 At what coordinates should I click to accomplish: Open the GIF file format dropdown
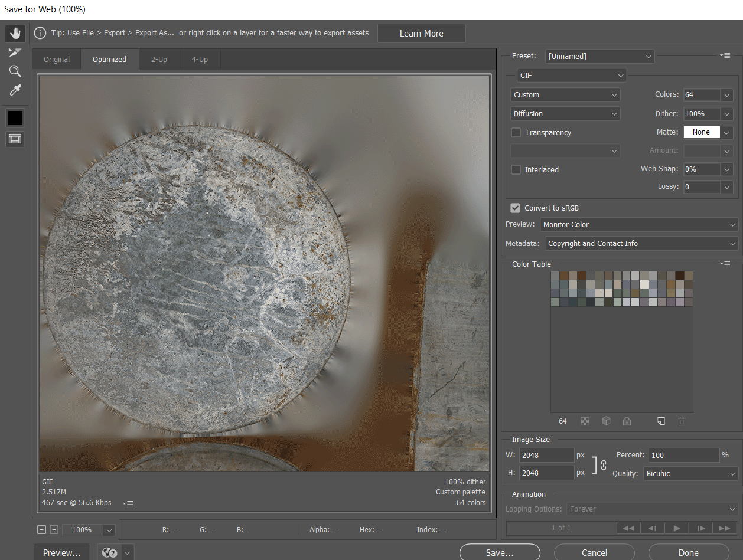[571, 76]
